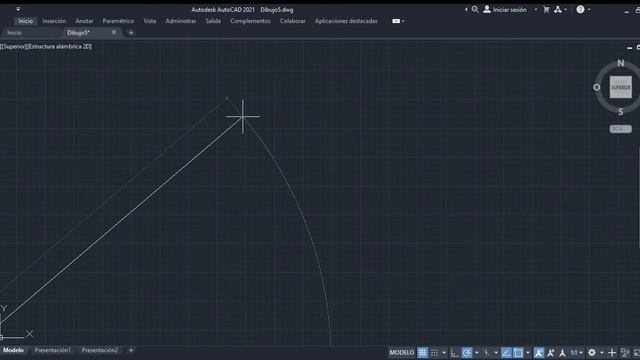This screenshot has width=640, height=360.
Task: Click the search magnifier icon in title bar
Action: (x=475, y=9)
